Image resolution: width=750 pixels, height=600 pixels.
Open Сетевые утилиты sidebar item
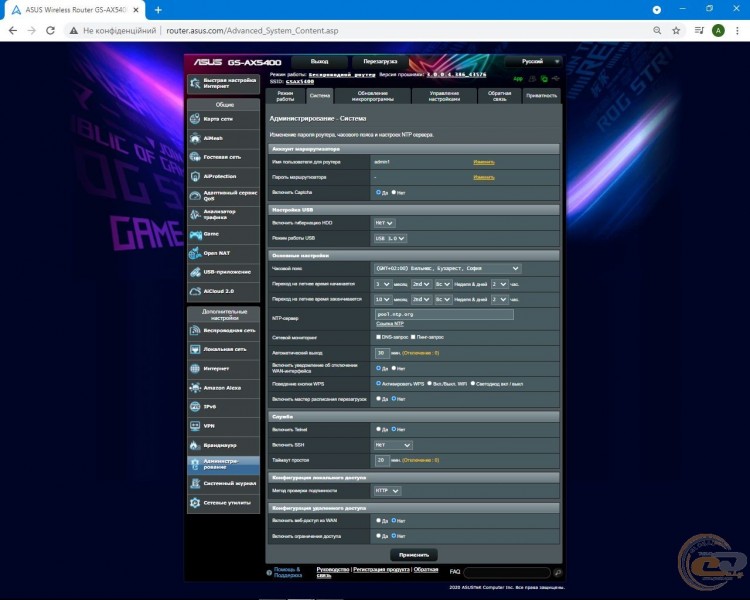(x=223, y=503)
